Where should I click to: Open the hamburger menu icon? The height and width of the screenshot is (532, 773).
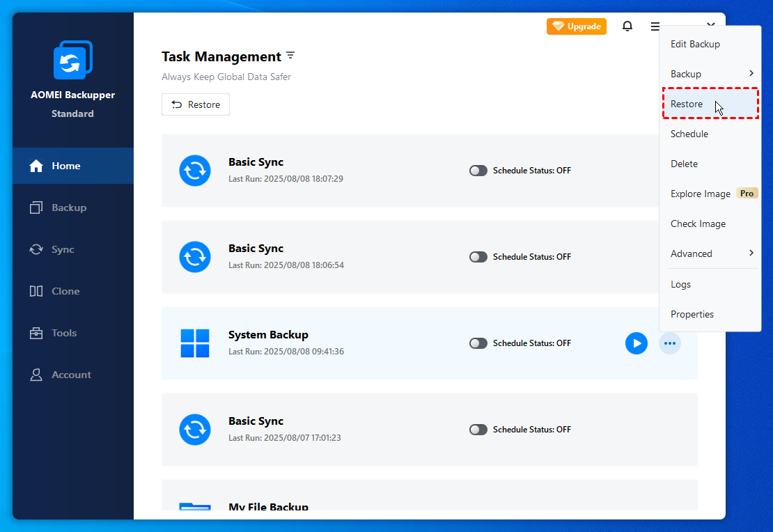(x=655, y=26)
